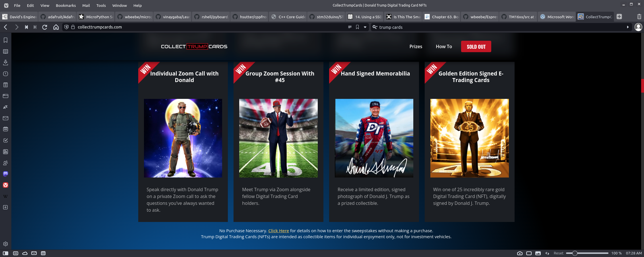Image resolution: width=644 pixels, height=257 pixels.
Task: Open the File menu
Action: click(x=17, y=5)
